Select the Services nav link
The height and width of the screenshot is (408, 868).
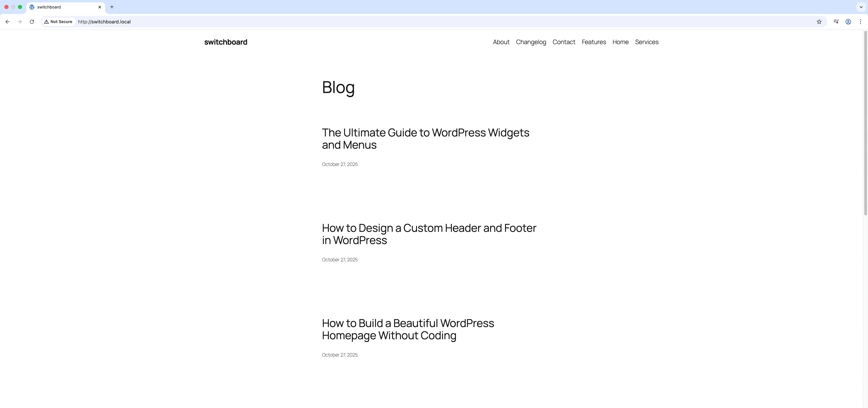click(x=646, y=42)
